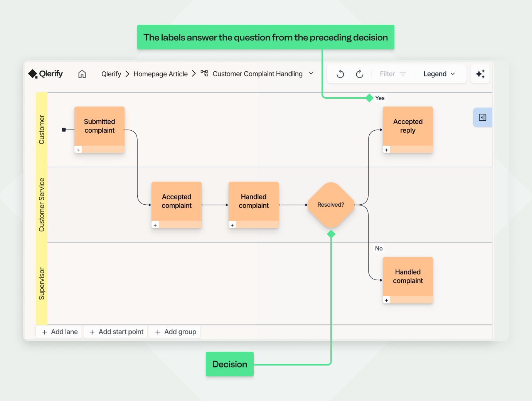Click plus on Supervisor Handled complaint card
This screenshot has height=401, width=532.
tap(387, 300)
